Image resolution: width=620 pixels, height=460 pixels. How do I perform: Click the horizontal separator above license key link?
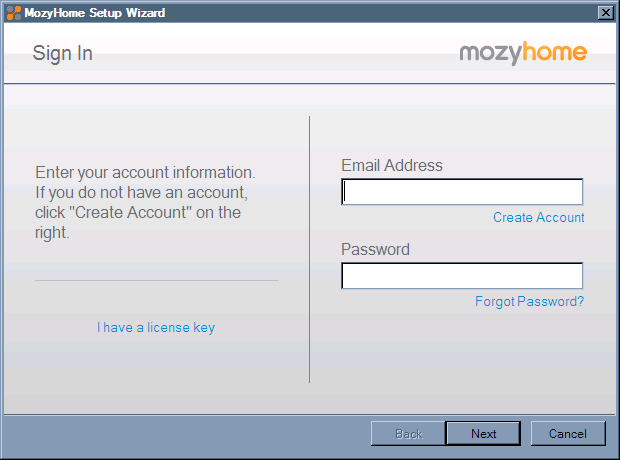[x=156, y=281]
